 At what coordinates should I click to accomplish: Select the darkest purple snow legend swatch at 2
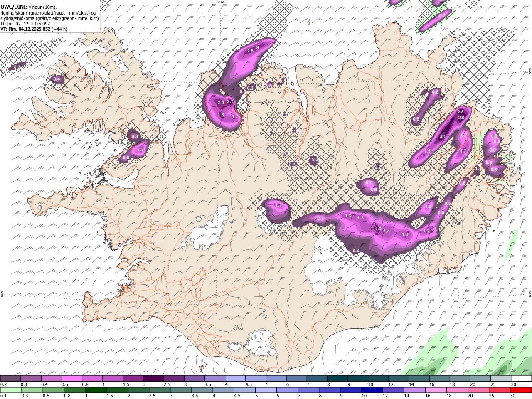tap(153, 379)
